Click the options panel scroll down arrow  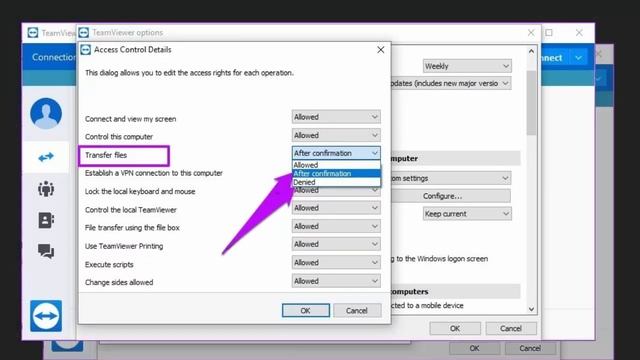coord(531,309)
